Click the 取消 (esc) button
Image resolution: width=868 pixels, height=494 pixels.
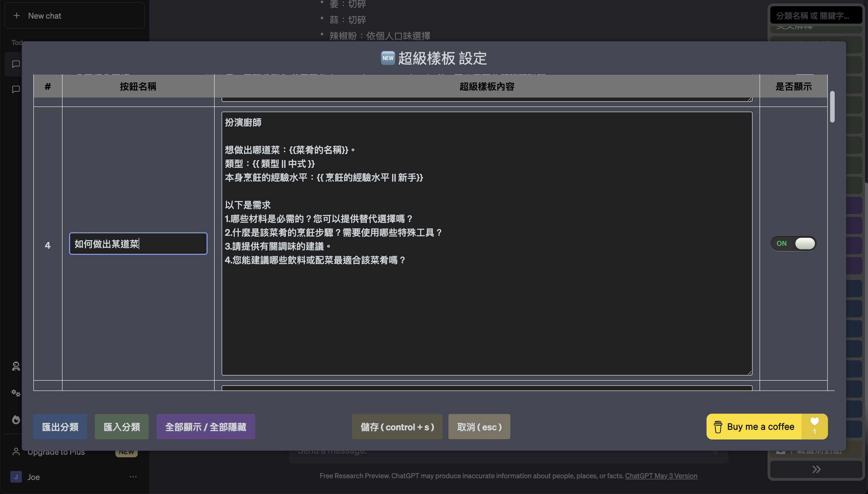coord(479,427)
